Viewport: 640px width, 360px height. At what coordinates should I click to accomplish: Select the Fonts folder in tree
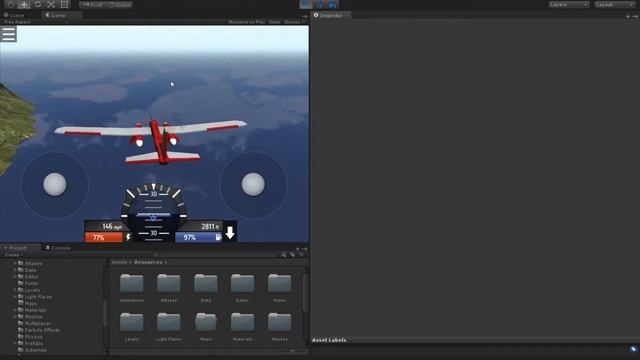(28, 283)
